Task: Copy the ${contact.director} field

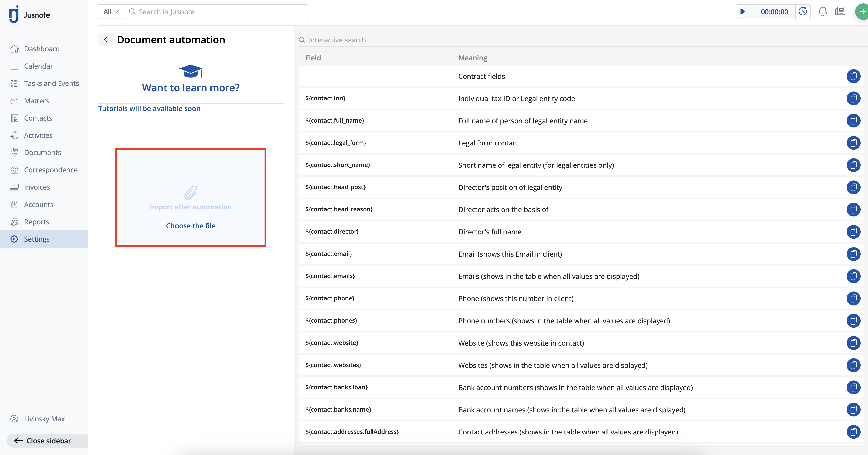Action: click(x=853, y=232)
